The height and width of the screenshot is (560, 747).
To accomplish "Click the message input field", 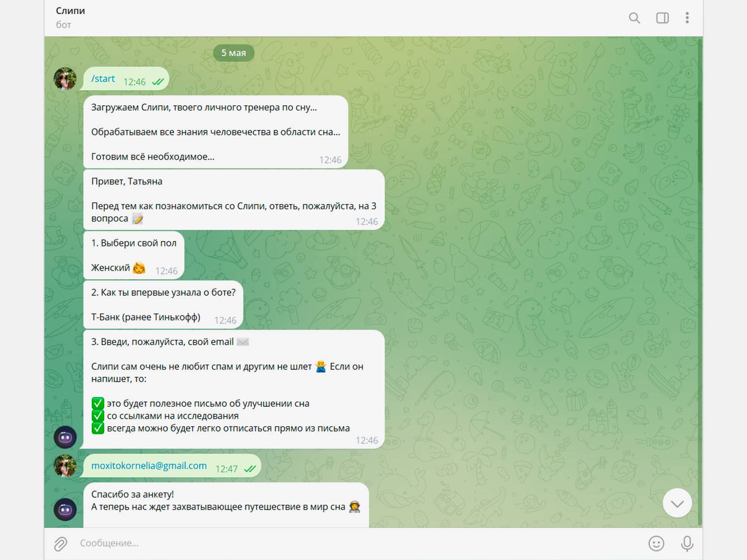I will pos(359,544).
